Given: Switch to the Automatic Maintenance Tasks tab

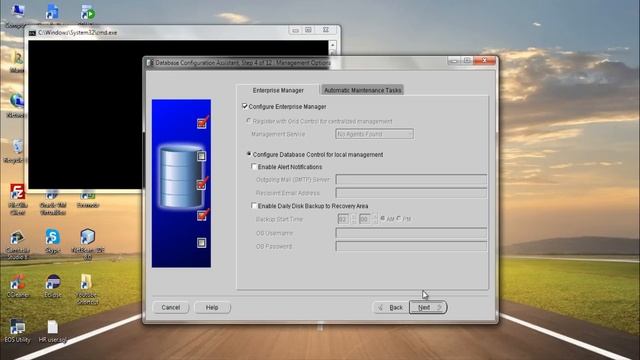Looking at the screenshot, I should pos(362,90).
